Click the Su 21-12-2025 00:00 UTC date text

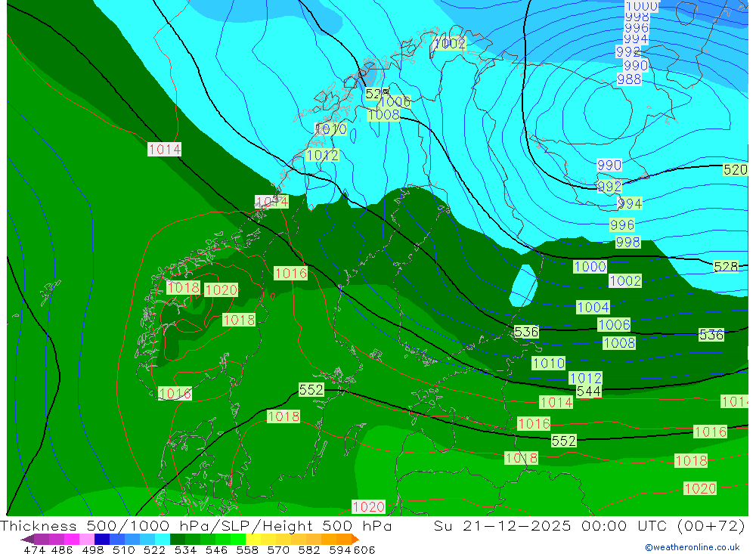coord(550,525)
